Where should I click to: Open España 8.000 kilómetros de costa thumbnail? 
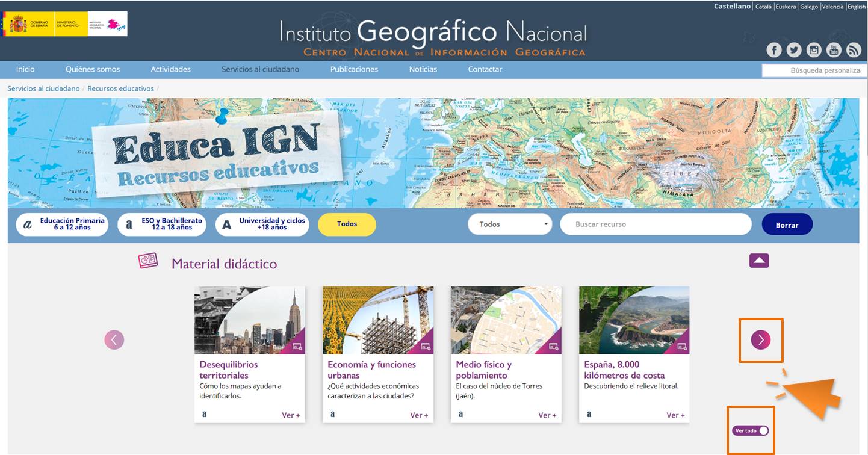coord(634,320)
